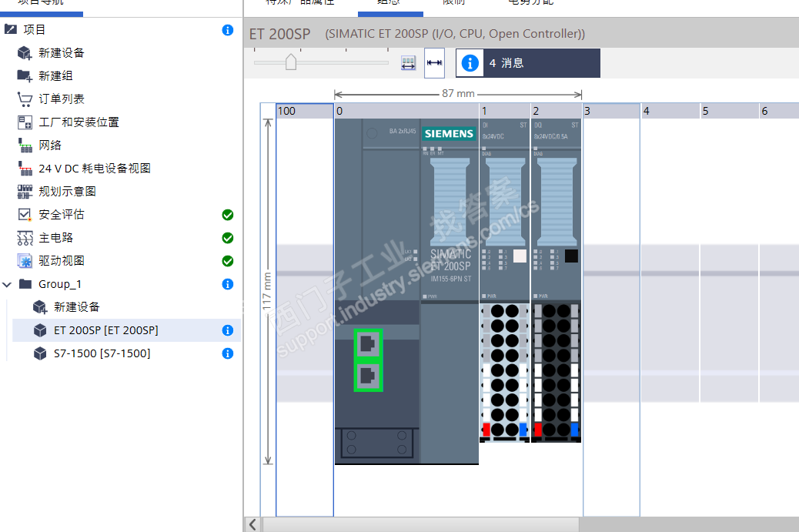
Task: Collapse the Group_1 tree node
Action: click(x=7, y=284)
